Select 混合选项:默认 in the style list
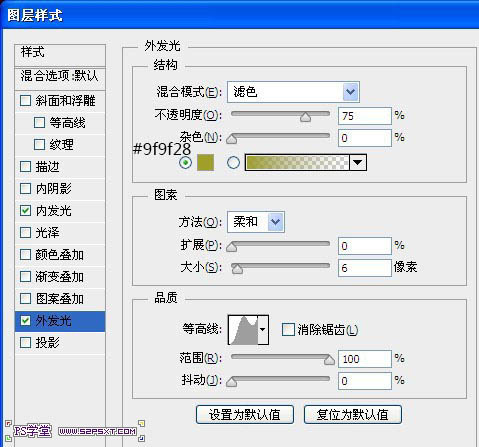The height and width of the screenshot is (447, 479). click(60, 79)
